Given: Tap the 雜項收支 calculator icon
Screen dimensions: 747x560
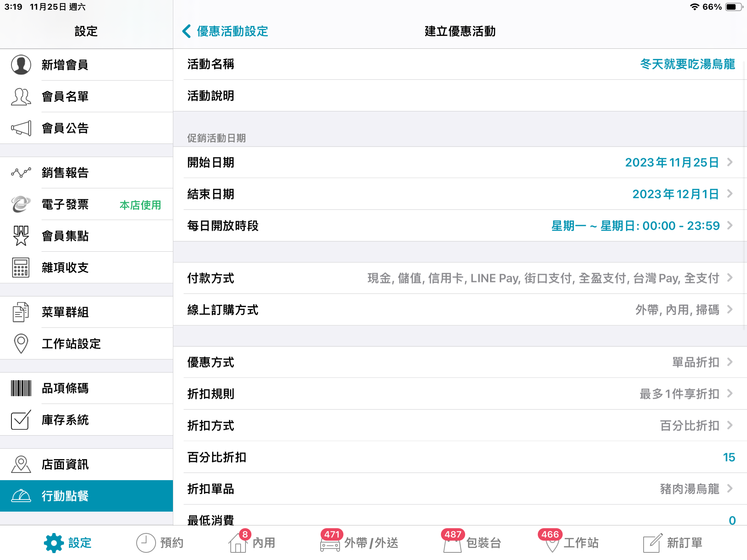Looking at the screenshot, I should (x=21, y=268).
